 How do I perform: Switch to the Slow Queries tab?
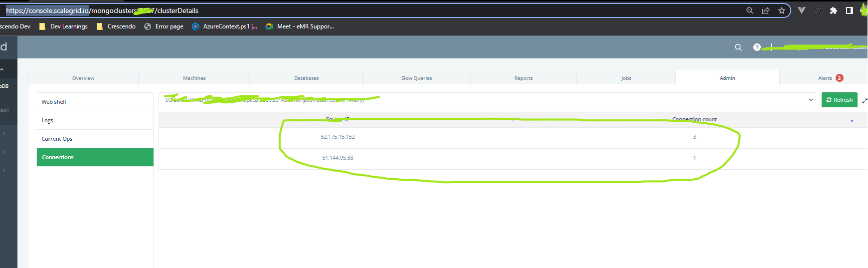tap(416, 78)
